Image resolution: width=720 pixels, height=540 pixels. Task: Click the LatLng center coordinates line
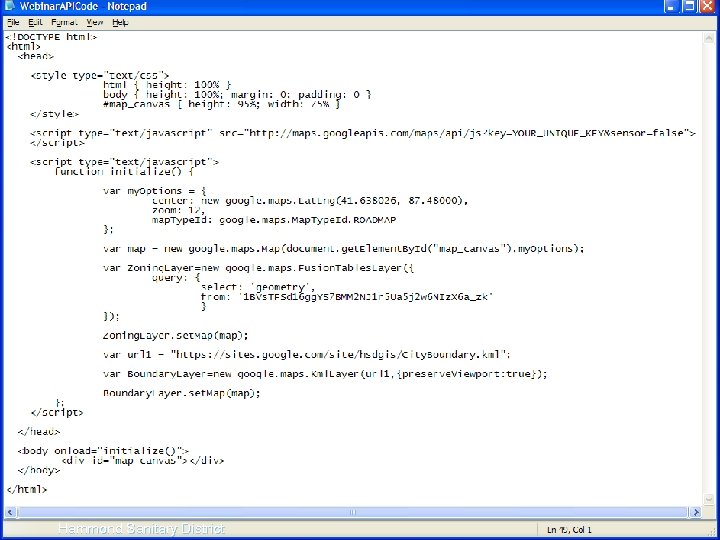pos(310,201)
